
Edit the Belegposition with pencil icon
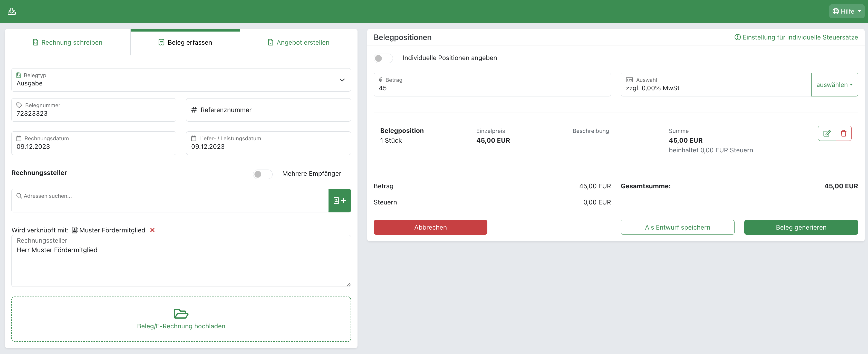point(827,133)
